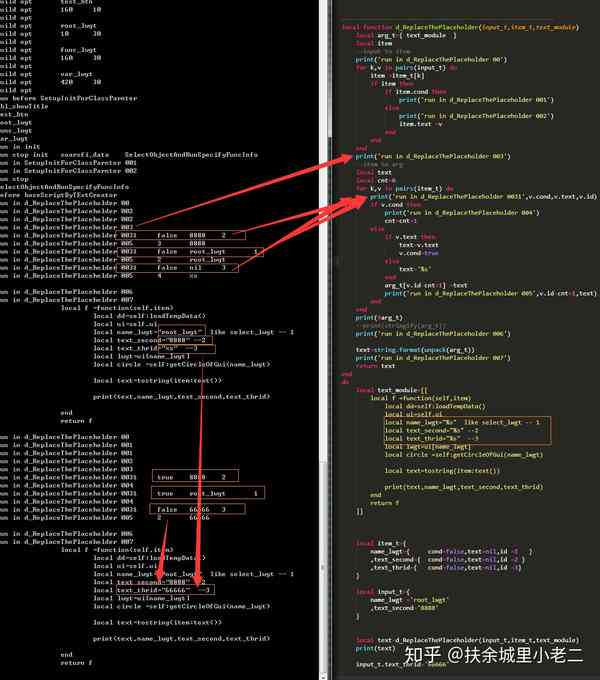Click the ',text_second='8888'' line in editor

tap(403, 608)
